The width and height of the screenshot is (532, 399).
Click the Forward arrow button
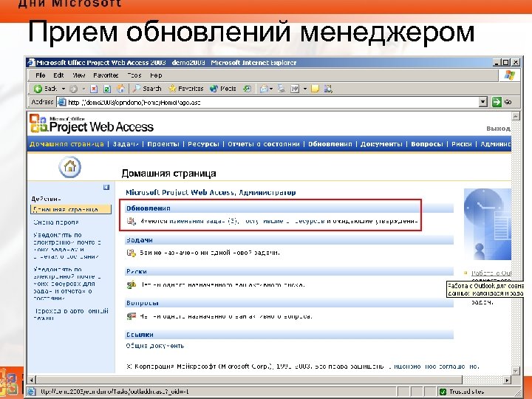click(73, 89)
